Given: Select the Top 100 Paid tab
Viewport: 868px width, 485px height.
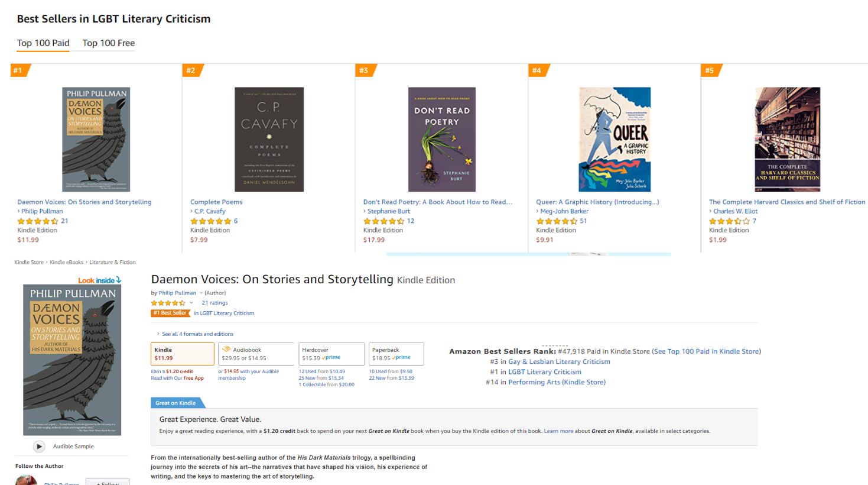Looking at the screenshot, I should [43, 43].
